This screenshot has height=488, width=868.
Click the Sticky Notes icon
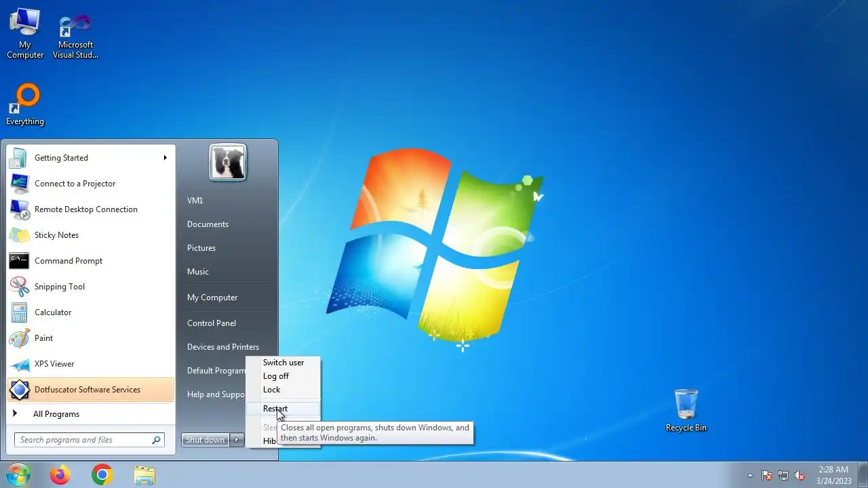click(19, 235)
